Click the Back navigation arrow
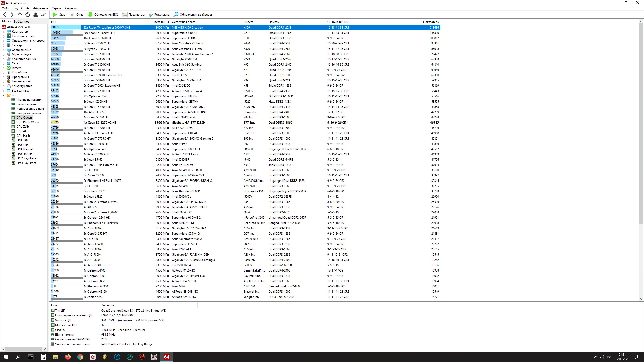Screen dimensions: 644x362 (x=4, y=15)
